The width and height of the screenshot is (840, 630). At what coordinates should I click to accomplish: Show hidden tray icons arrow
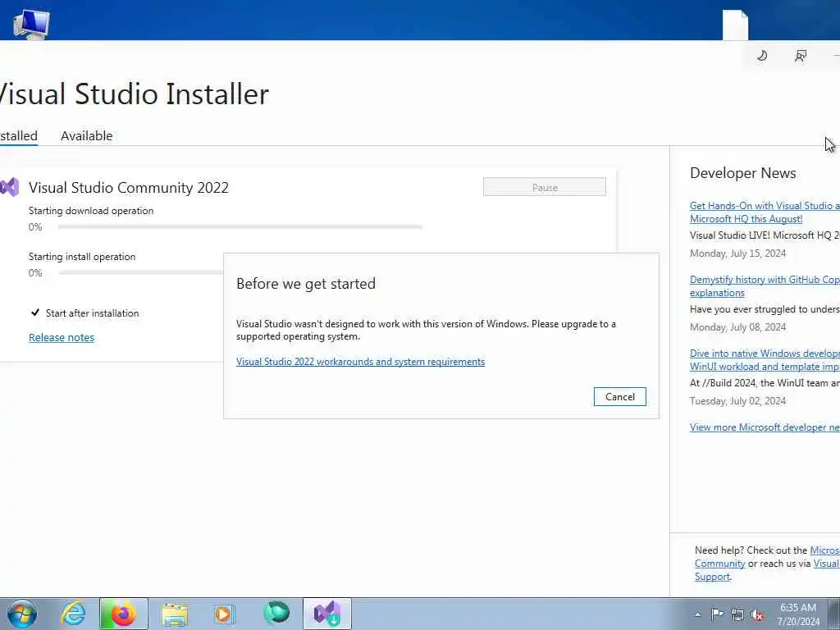point(697,614)
